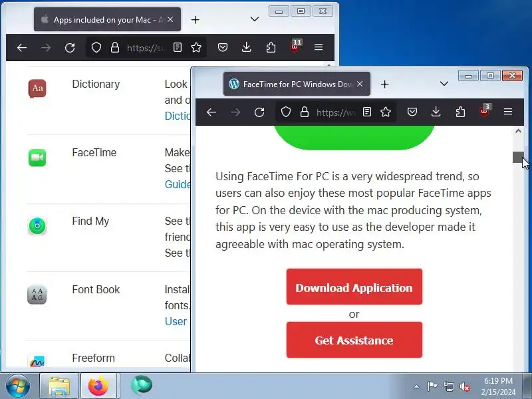Open the Windows Start menu
Screen dimensions: 532x399
(18, 386)
